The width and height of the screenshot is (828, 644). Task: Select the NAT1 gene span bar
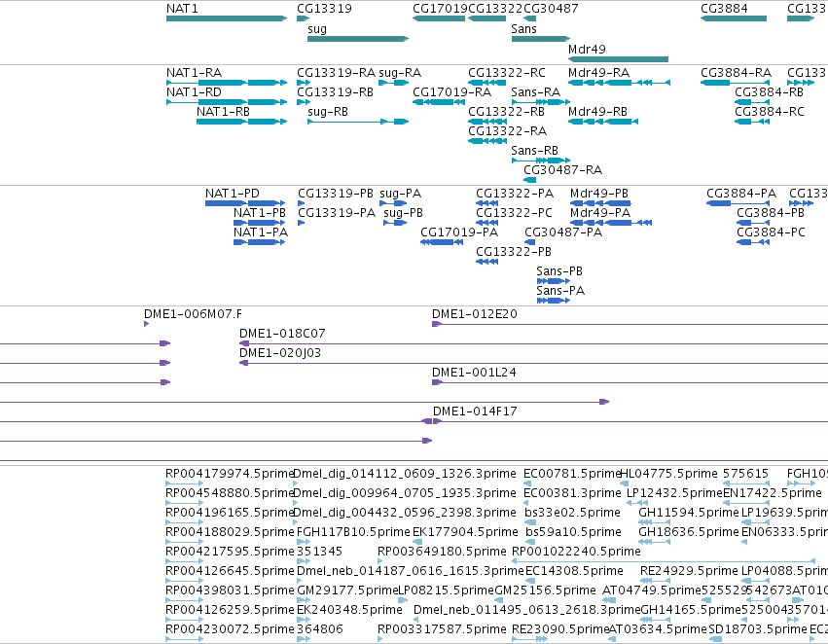point(227,18)
